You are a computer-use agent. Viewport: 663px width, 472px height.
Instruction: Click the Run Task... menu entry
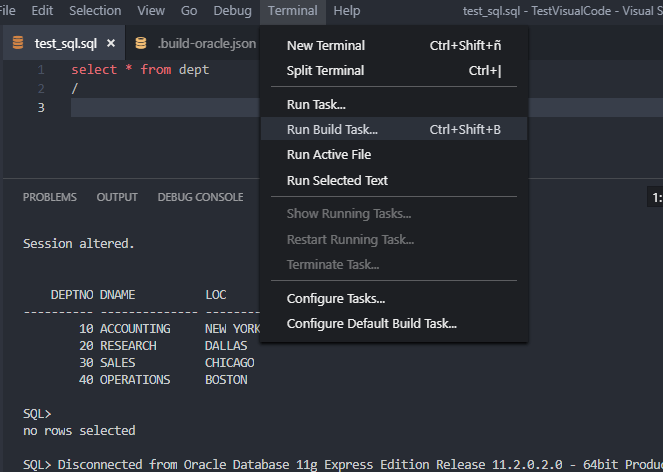pos(316,104)
